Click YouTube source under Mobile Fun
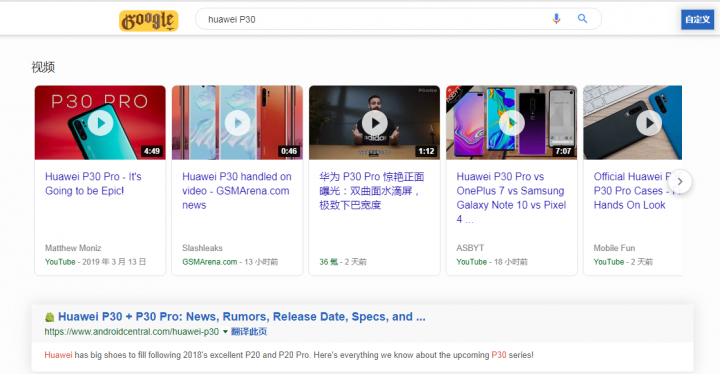This screenshot has width=720, height=374. click(608, 262)
